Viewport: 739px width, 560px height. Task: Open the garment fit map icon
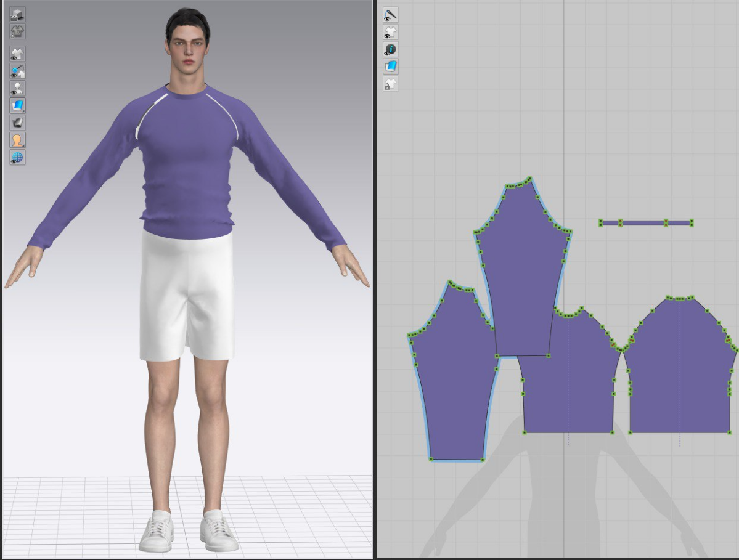17,31
